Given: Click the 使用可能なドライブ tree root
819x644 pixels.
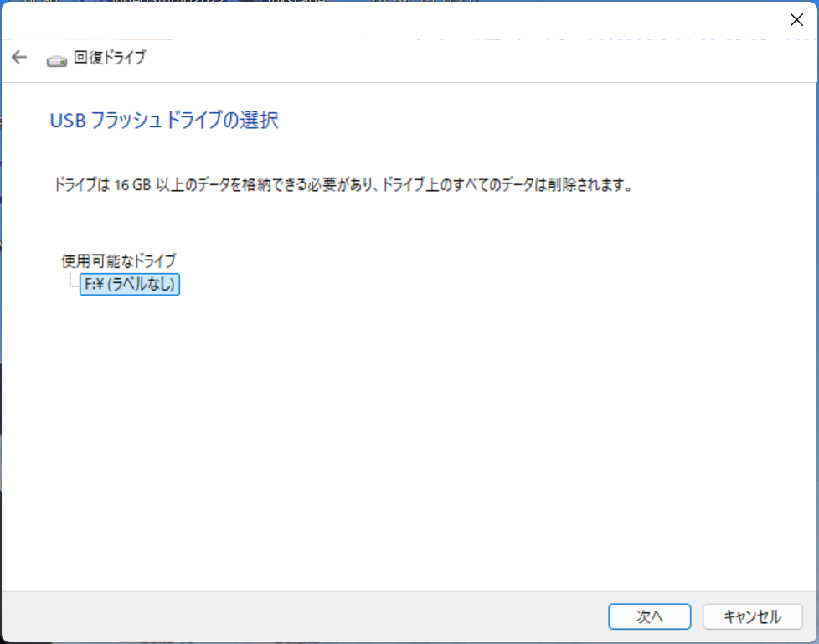Looking at the screenshot, I should pyautogui.click(x=119, y=260).
